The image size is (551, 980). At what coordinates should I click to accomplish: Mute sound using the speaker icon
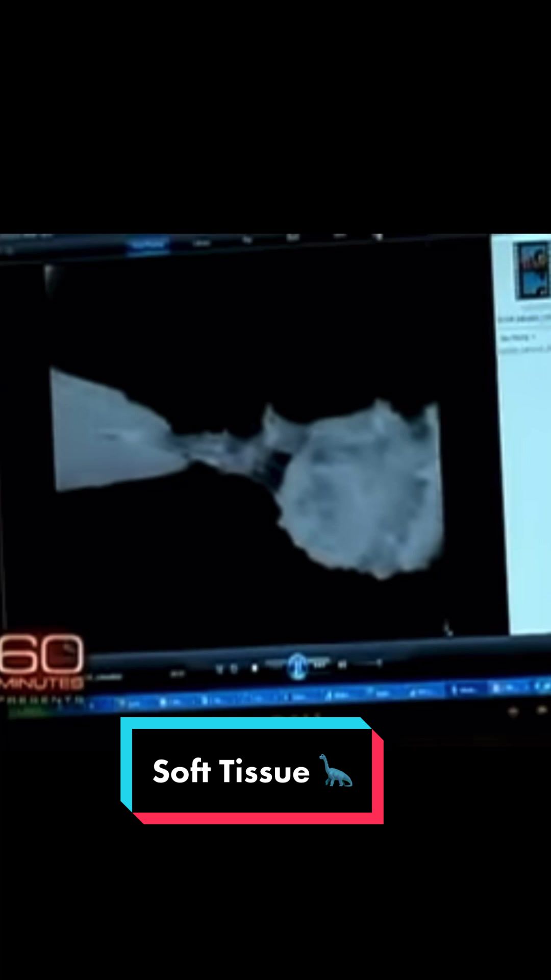tap(342, 665)
